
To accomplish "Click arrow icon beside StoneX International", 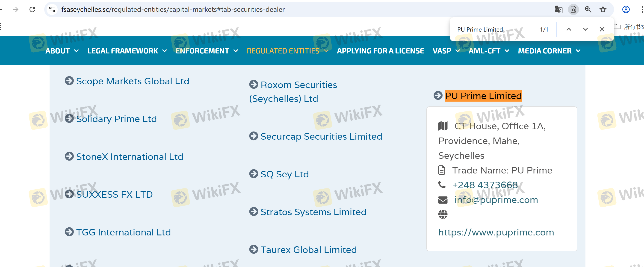I will (x=69, y=156).
